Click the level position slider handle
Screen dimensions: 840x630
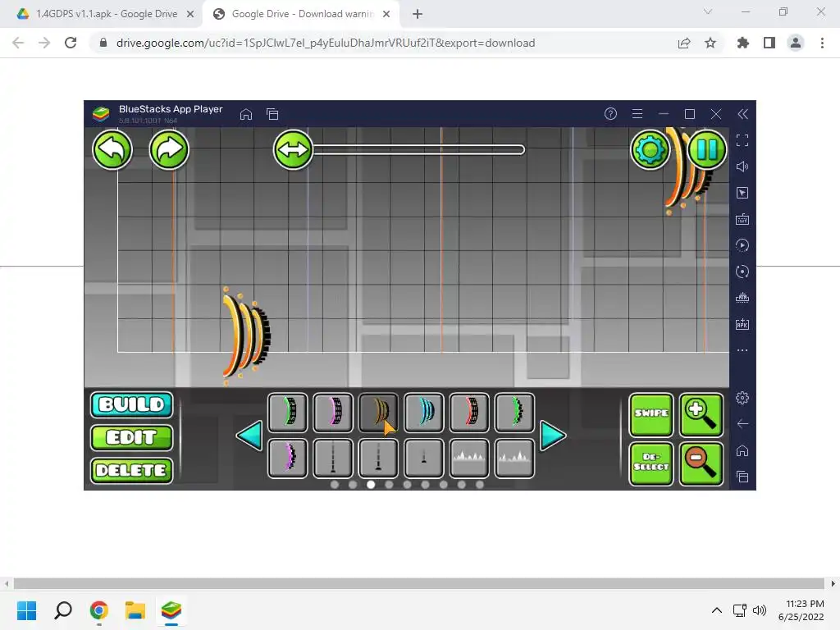[x=293, y=149]
